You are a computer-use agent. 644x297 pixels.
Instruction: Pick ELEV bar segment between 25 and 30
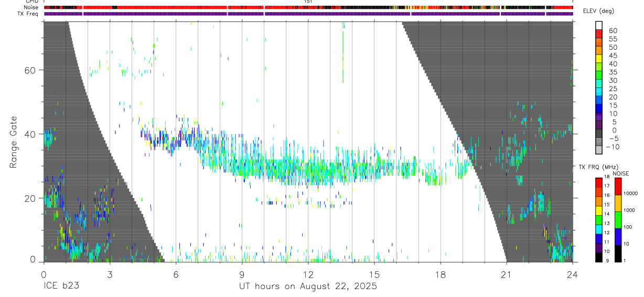click(599, 84)
